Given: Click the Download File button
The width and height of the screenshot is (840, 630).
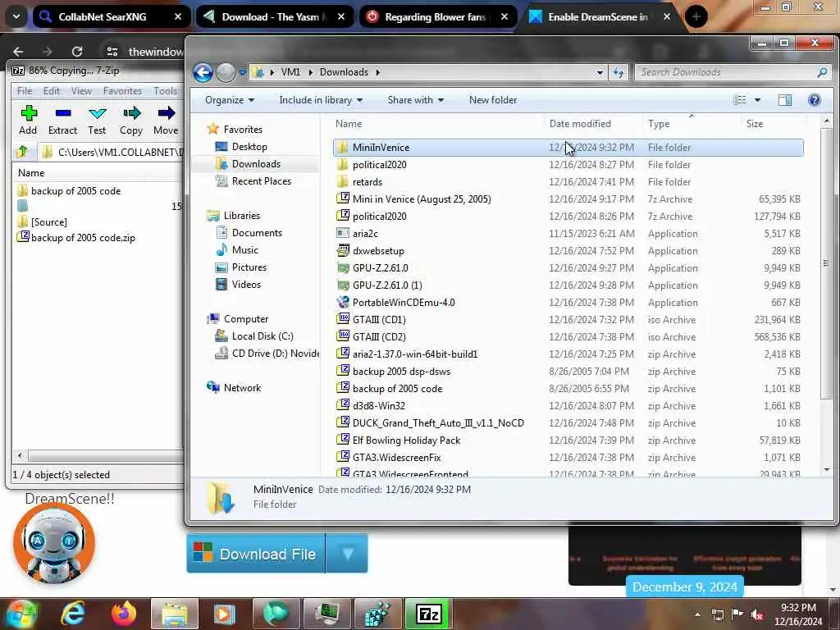Looking at the screenshot, I should click(x=256, y=554).
